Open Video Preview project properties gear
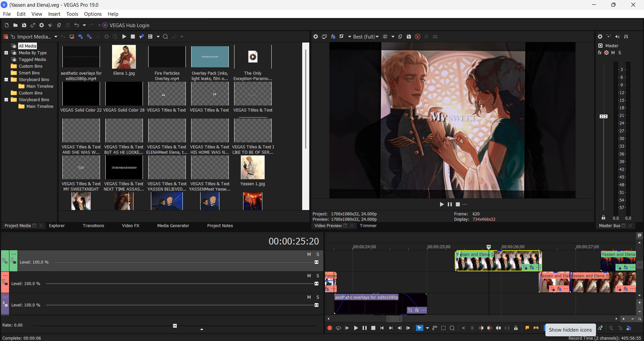 [316, 37]
